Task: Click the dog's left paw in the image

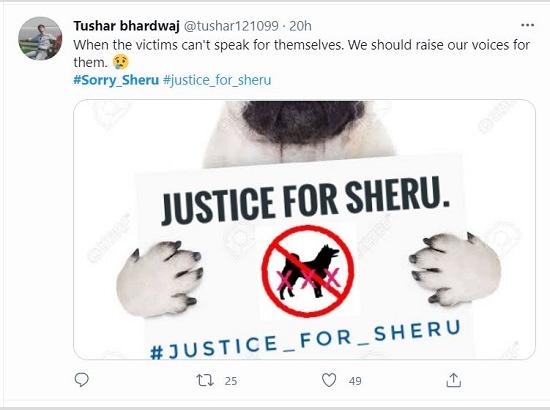Action: pos(160,278)
